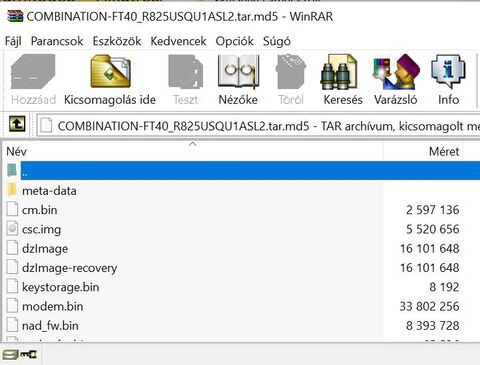
Task: Go up one folder level arrow
Action: click(17, 125)
